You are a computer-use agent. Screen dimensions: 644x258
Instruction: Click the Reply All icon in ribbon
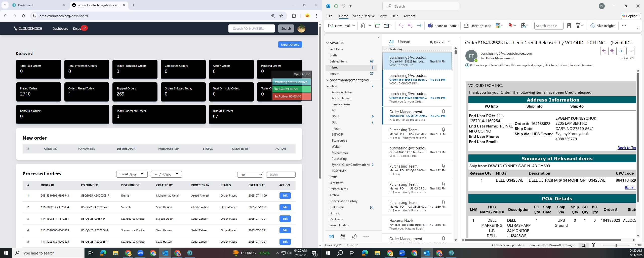(x=410, y=26)
